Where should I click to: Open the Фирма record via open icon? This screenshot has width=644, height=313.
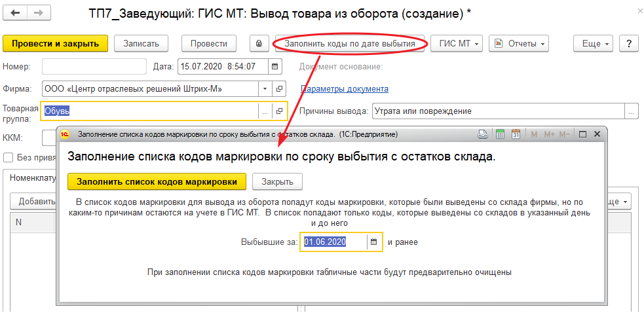(x=280, y=88)
